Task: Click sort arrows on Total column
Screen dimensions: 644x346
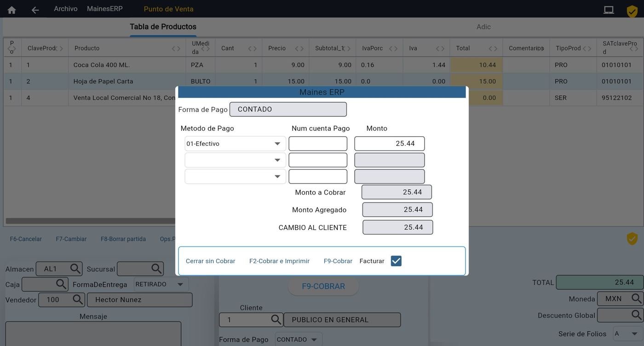Action: click(493, 48)
